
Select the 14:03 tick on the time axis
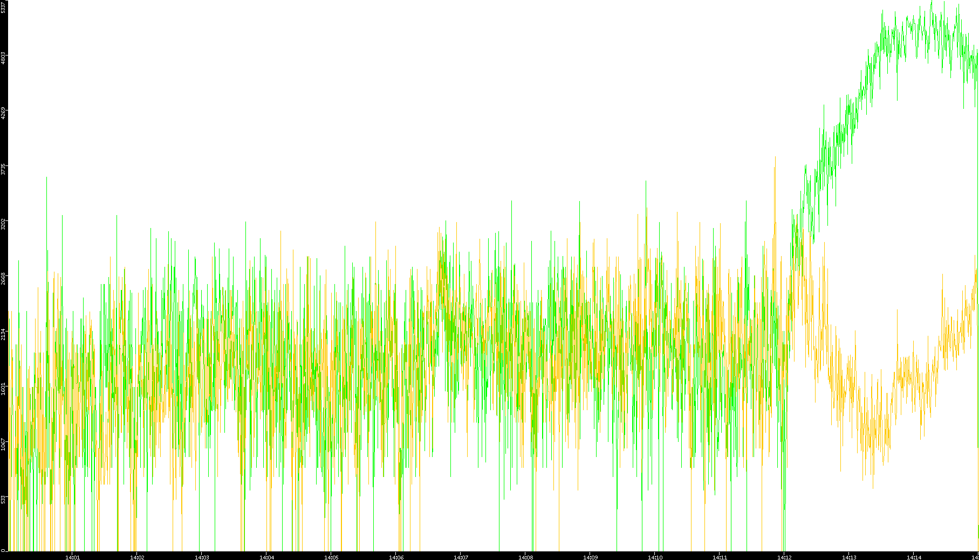tap(202, 557)
